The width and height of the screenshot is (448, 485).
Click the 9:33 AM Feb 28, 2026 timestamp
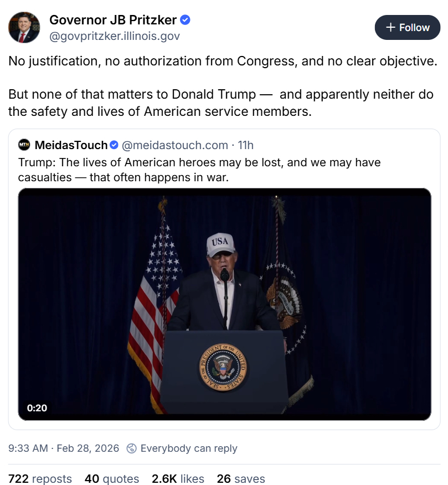[x=64, y=448]
